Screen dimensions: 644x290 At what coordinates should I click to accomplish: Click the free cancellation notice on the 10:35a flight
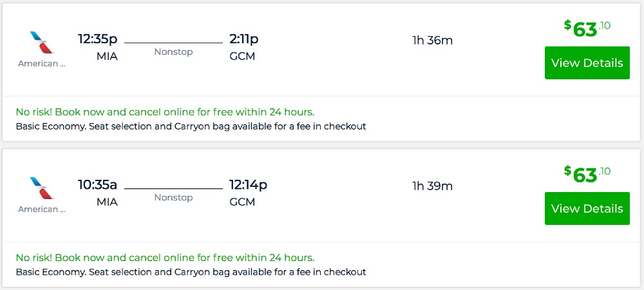point(165,258)
